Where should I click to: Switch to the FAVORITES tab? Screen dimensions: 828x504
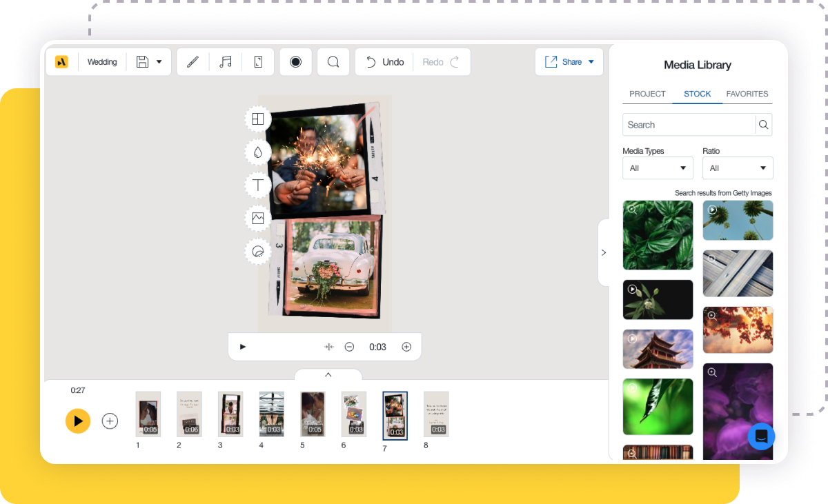click(x=747, y=94)
